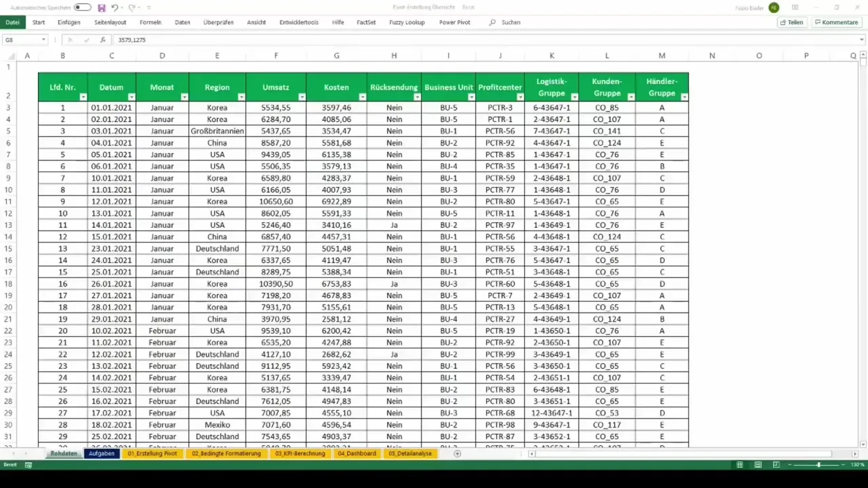Viewport: 868px width, 488px height.
Task: Open the Rücksendung column filter dropdown
Action: [416, 97]
